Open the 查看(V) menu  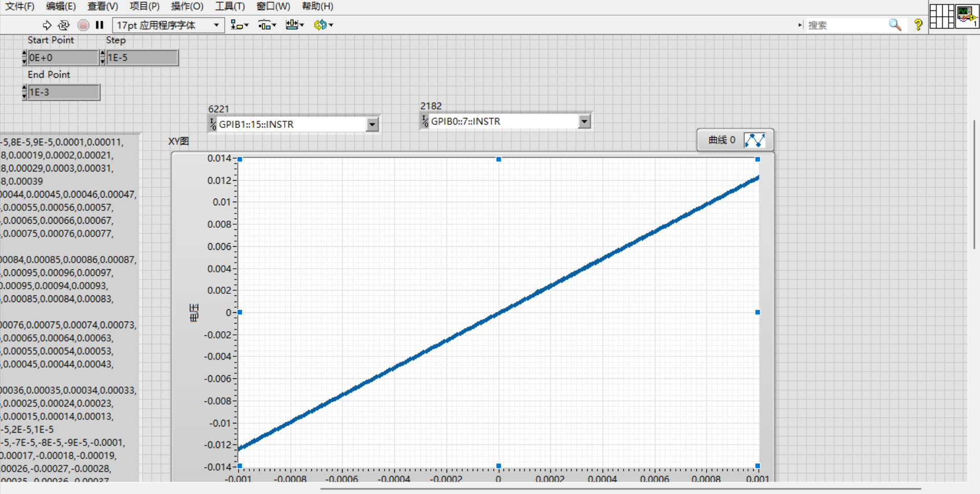103,6
